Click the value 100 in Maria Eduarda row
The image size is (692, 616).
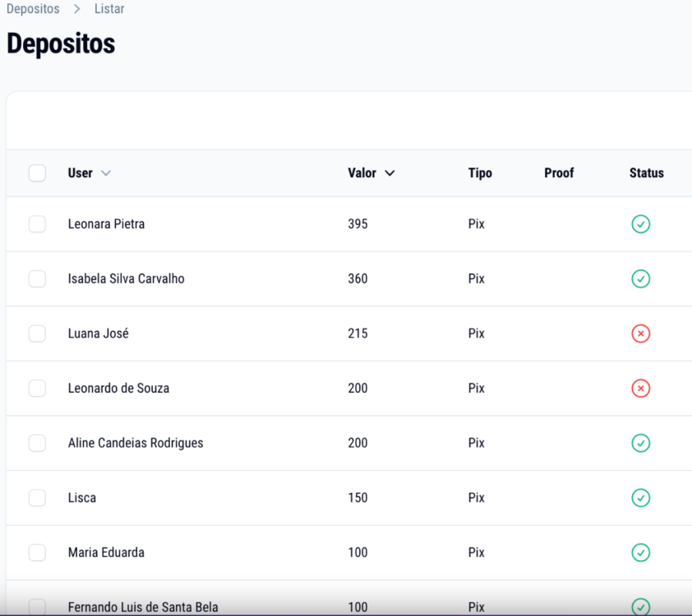358,552
